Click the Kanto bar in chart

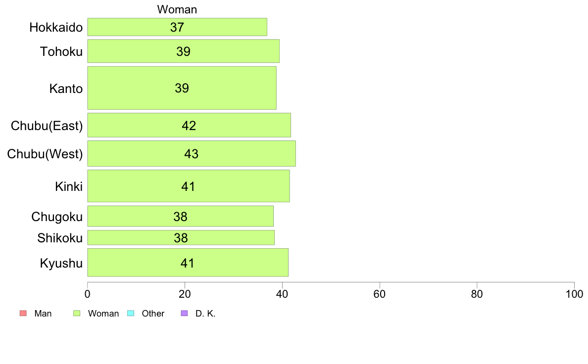[x=182, y=88]
